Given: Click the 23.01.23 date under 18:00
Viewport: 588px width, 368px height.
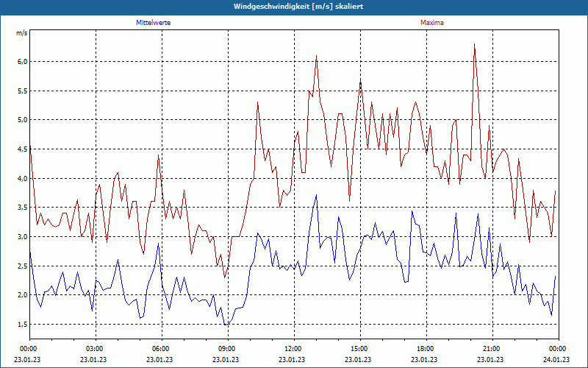Looking at the screenshot, I should (x=424, y=359).
